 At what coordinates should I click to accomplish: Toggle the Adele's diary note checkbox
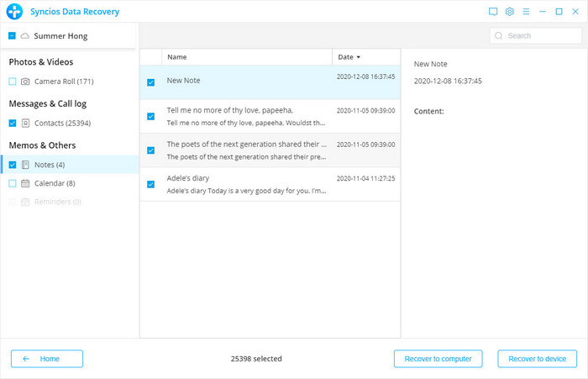(150, 184)
